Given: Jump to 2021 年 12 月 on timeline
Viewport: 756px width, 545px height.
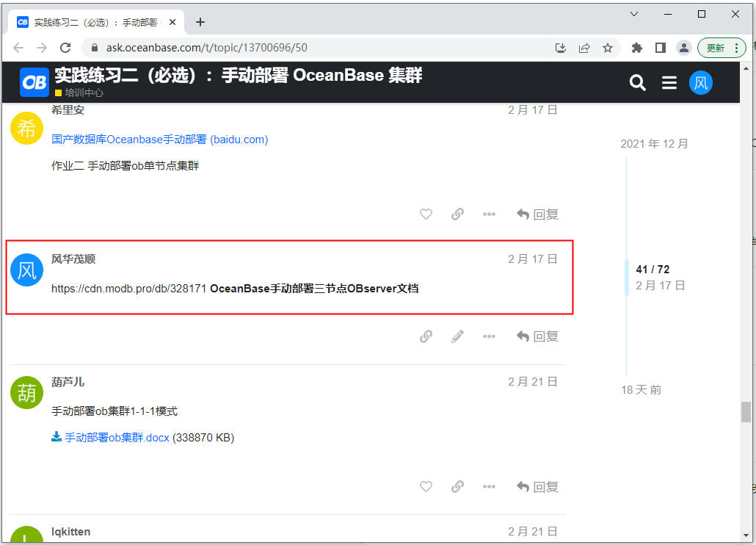Looking at the screenshot, I should [654, 144].
